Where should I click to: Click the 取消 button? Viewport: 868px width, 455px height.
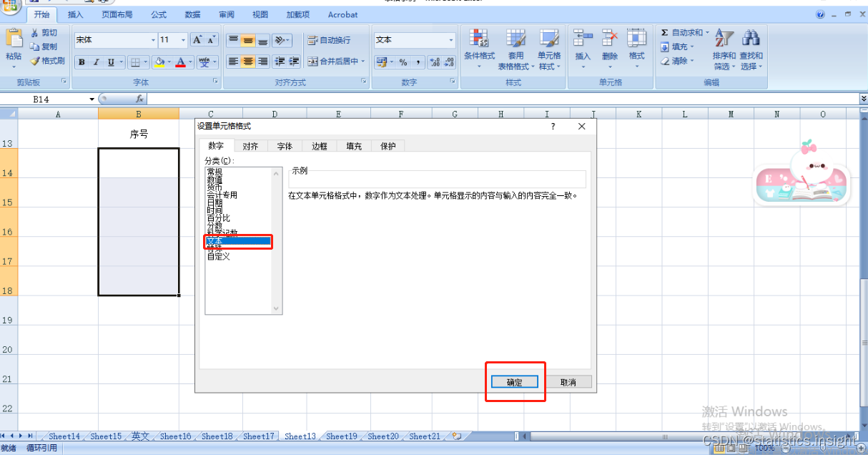[x=568, y=382]
